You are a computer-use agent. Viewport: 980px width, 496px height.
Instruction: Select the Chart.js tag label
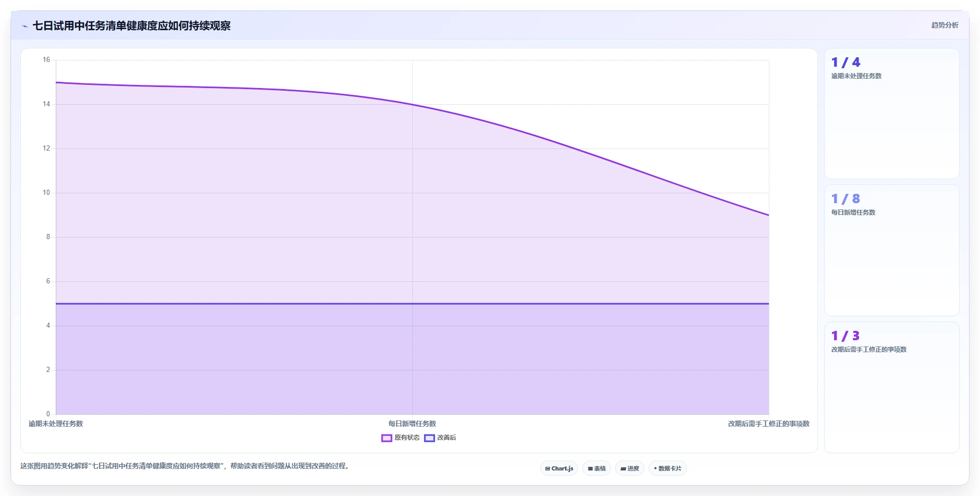pyautogui.click(x=562, y=468)
